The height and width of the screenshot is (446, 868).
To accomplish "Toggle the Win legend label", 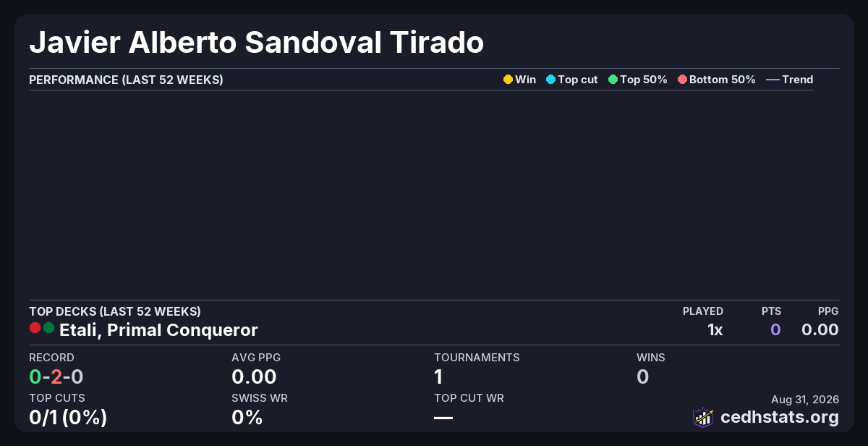I will pyautogui.click(x=526, y=80).
